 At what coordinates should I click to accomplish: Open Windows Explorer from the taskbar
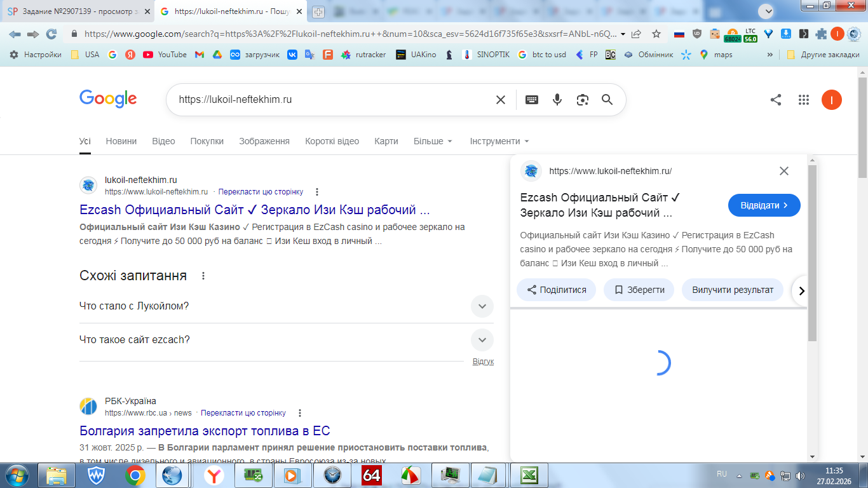click(56, 475)
